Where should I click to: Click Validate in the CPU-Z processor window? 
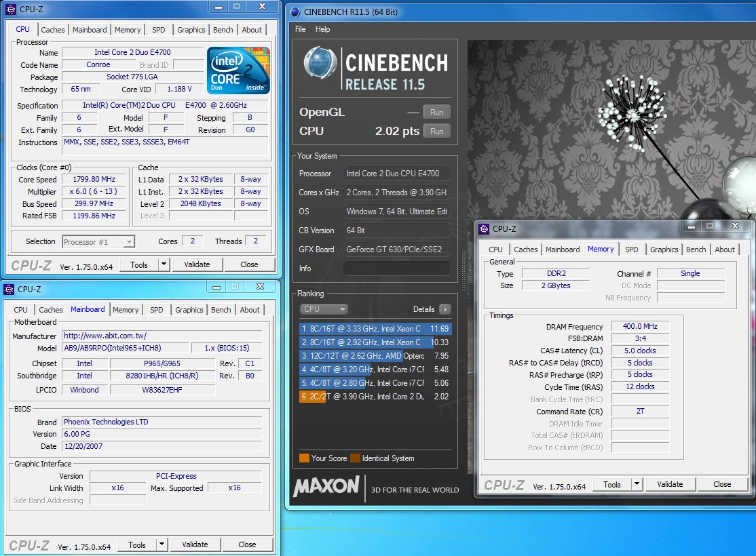coord(197,264)
